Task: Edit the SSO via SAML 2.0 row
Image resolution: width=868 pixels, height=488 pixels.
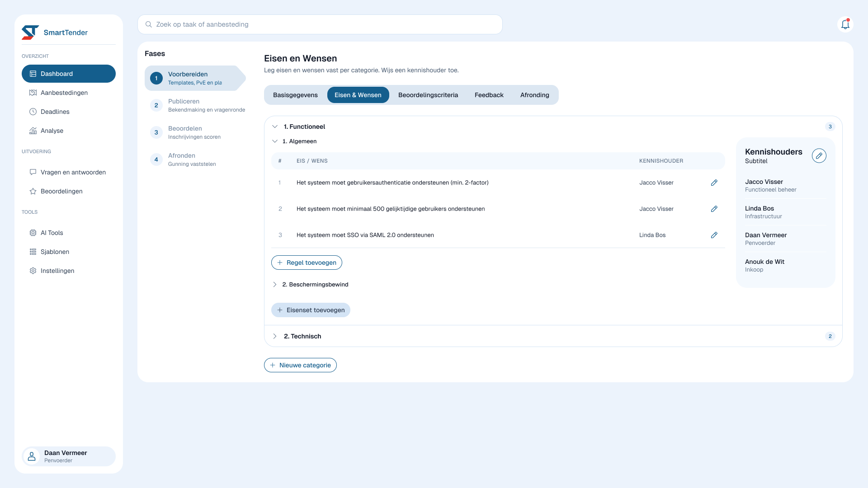Action: pyautogui.click(x=714, y=235)
